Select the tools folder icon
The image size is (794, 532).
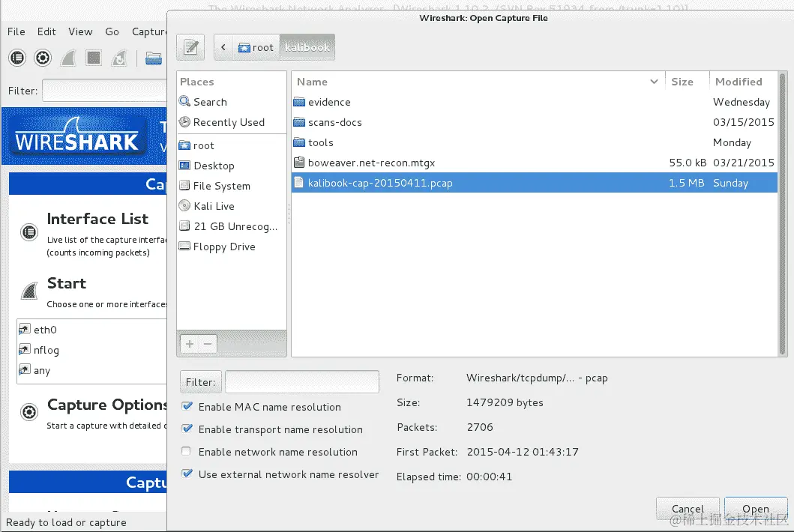tap(299, 142)
